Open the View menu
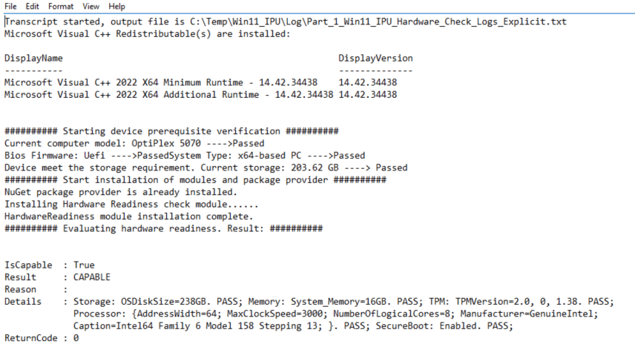This screenshot has height=364, width=635. point(91,6)
